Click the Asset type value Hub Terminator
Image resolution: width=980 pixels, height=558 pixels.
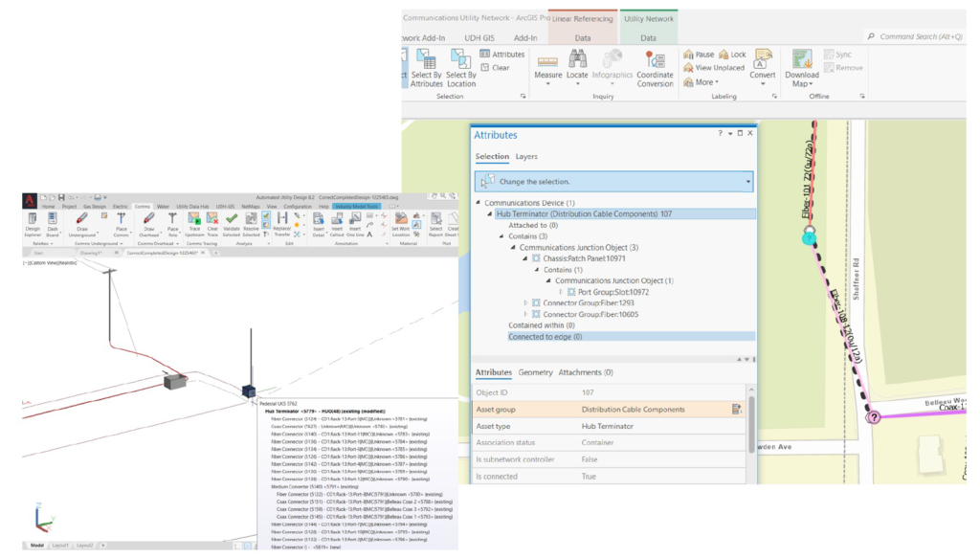(x=608, y=426)
